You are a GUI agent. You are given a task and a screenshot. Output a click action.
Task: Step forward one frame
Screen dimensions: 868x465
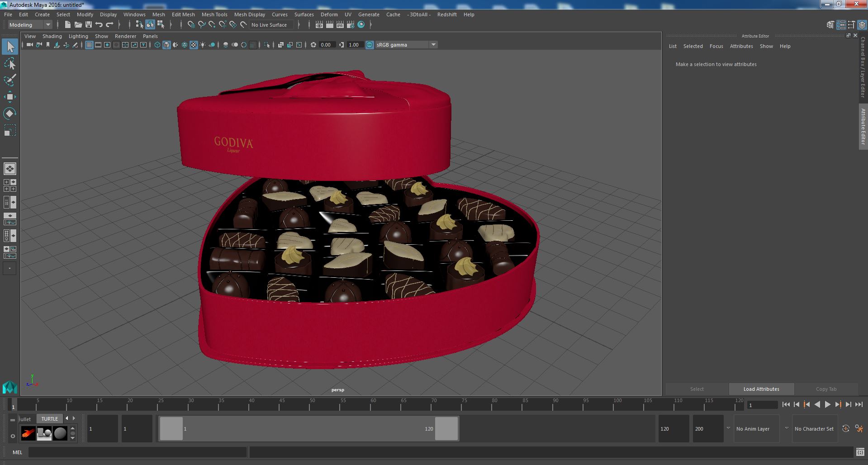pos(848,405)
